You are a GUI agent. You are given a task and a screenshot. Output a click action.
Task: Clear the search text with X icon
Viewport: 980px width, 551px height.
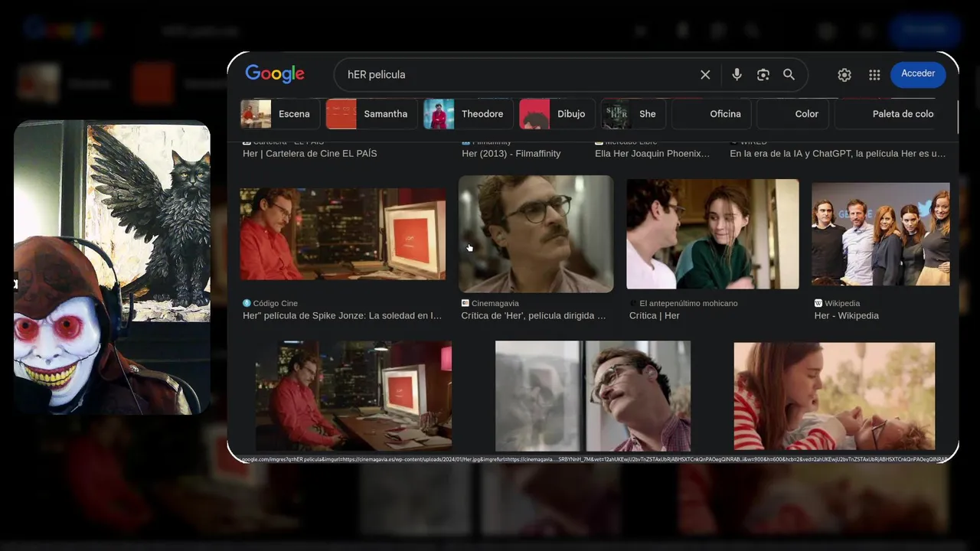point(705,74)
